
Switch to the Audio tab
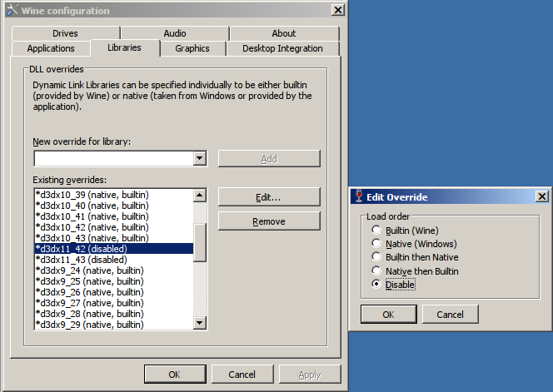[x=175, y=33]
